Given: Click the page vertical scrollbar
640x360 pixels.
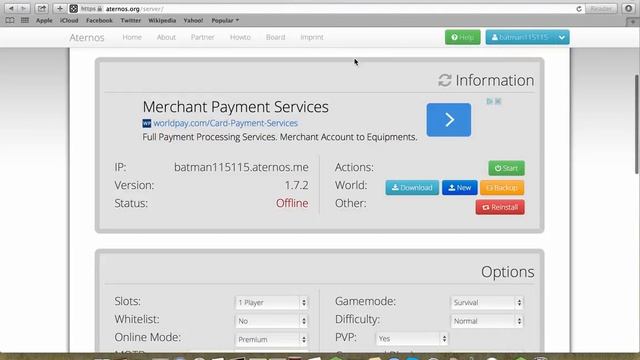Looking at the screenshot, I should 637,124.
